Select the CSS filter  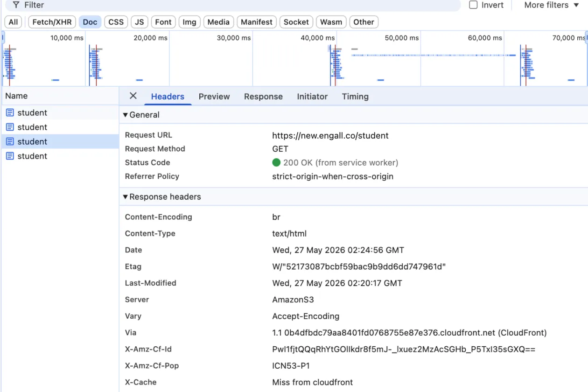(116, 22)
